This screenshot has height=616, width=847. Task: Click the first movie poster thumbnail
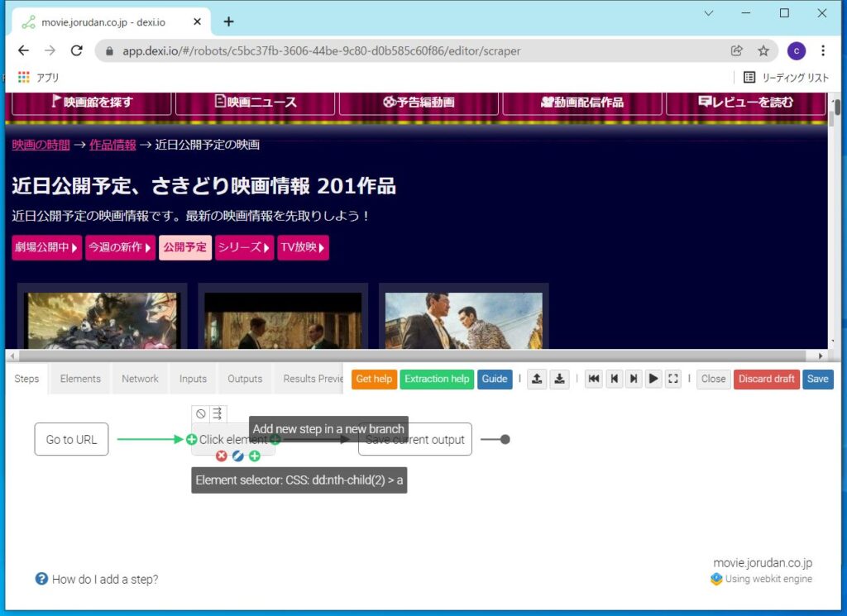pyautogui.click(x=102, y=321)
